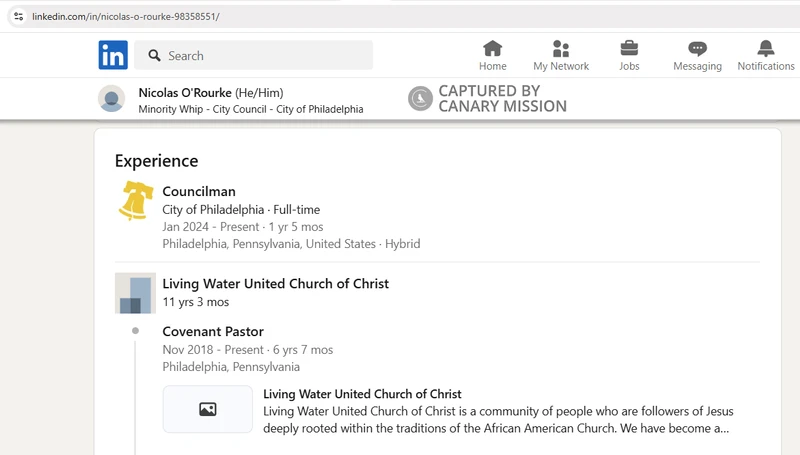This screenshot has width=800, height=455.
Task: Click City of Philadelphia · Full-time text
Action: click(x=241, y=210)
